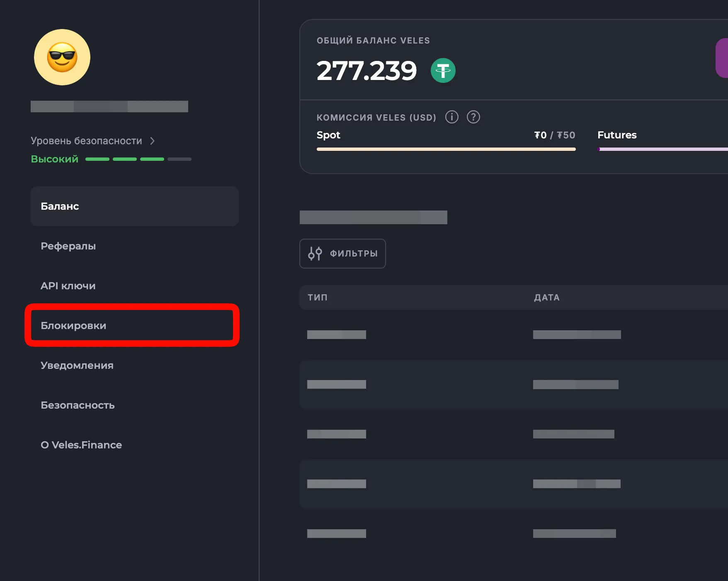Click the ТИП column header
This screenshot has width=728, height=581.
click(x=318, y=298)
